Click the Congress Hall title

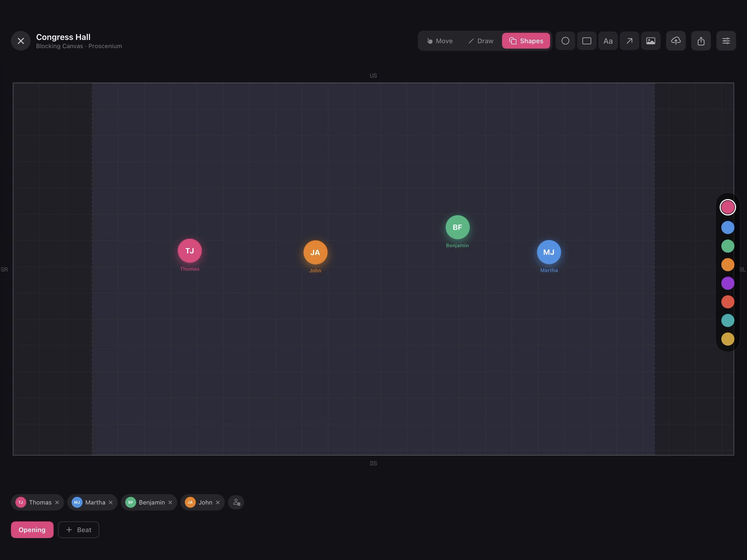point(63,37)
